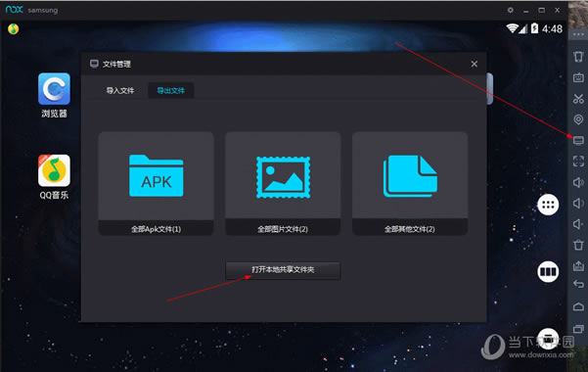
Task: Open the virtual location pin tool
Action: (578, 119)
